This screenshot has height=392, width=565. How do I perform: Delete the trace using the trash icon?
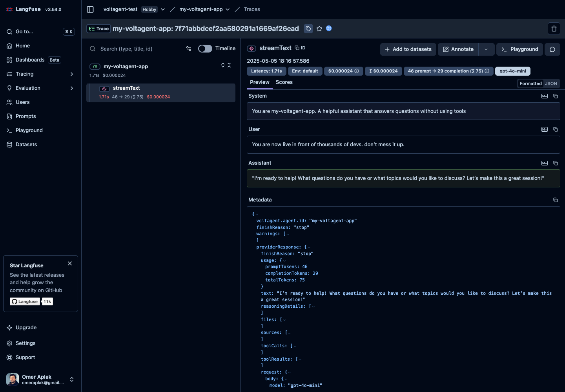click(554, 28)
